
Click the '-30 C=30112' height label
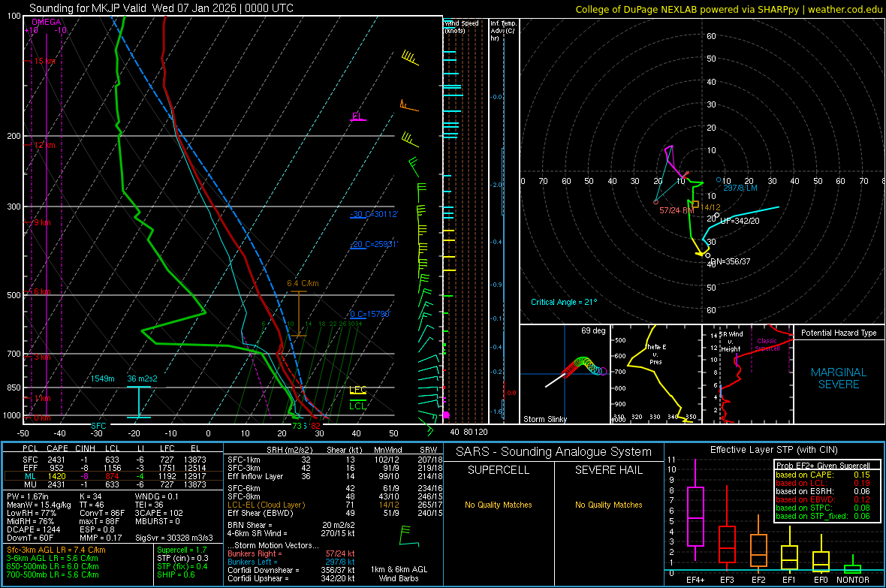373,214
